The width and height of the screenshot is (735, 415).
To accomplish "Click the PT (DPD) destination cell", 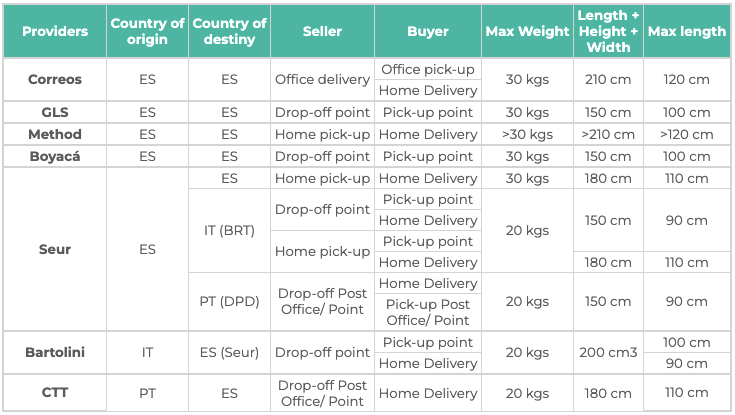I will (229, 301).
